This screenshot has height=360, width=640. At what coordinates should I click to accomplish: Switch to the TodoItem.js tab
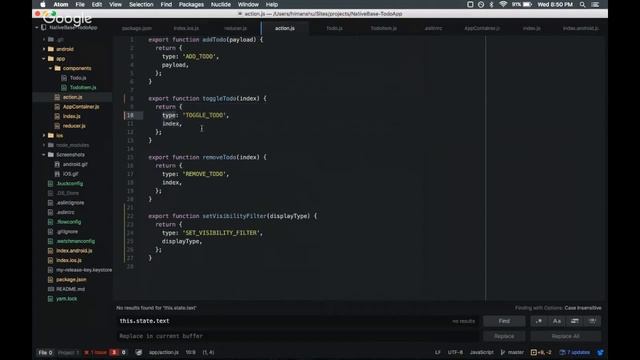384,28
